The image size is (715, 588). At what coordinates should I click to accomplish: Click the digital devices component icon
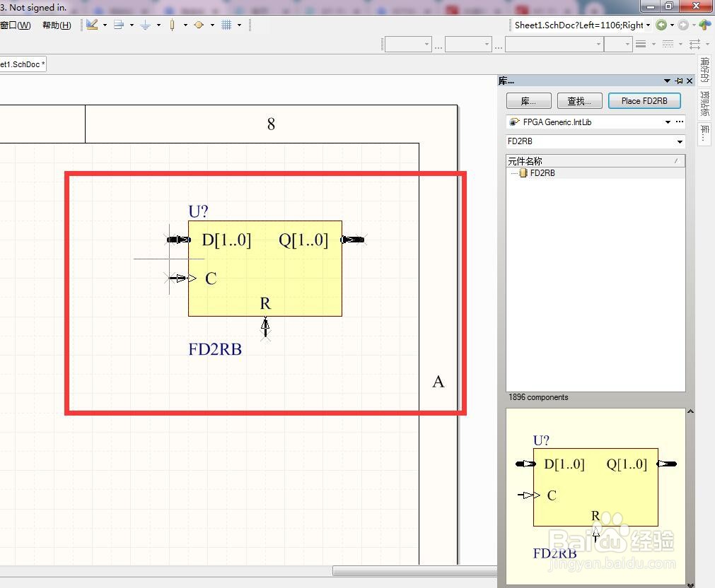tap(172, 25)
